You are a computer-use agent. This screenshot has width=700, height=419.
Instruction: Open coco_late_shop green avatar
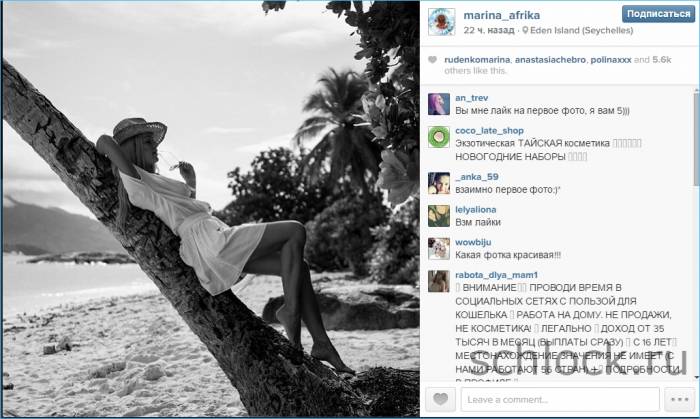pos(439,137)
